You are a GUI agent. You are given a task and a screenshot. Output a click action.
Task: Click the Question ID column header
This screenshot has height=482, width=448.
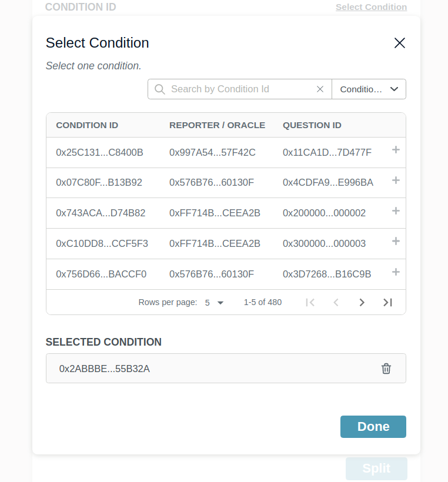(312, 125)
